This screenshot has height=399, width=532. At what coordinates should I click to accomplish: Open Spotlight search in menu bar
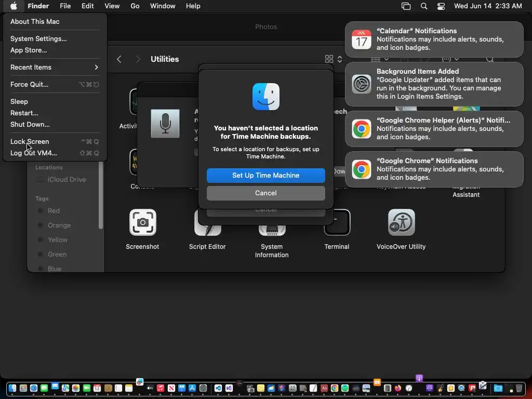[x=424, y=6]
